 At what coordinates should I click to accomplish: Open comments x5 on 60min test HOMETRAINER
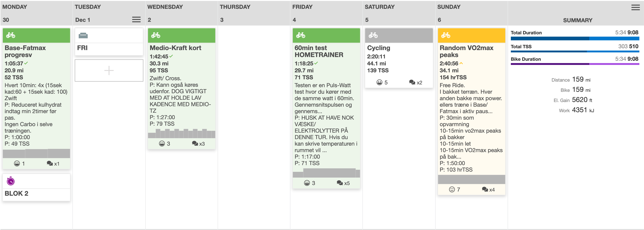(x=343, y=183)
